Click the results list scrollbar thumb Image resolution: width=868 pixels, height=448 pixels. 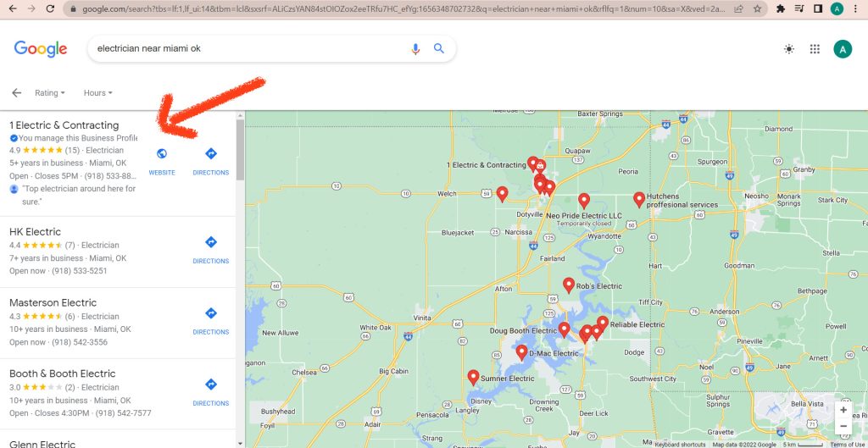240,150
